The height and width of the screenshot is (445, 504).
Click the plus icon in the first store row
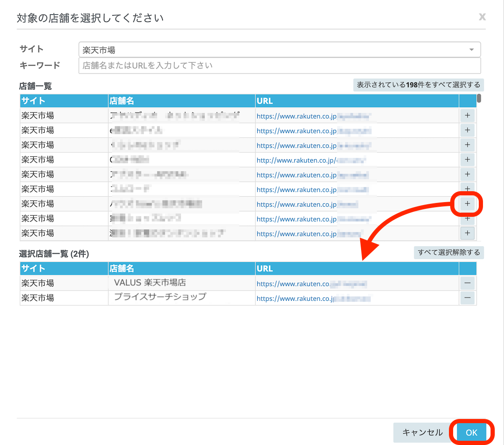pyautogui.click(x=467, y=116)
